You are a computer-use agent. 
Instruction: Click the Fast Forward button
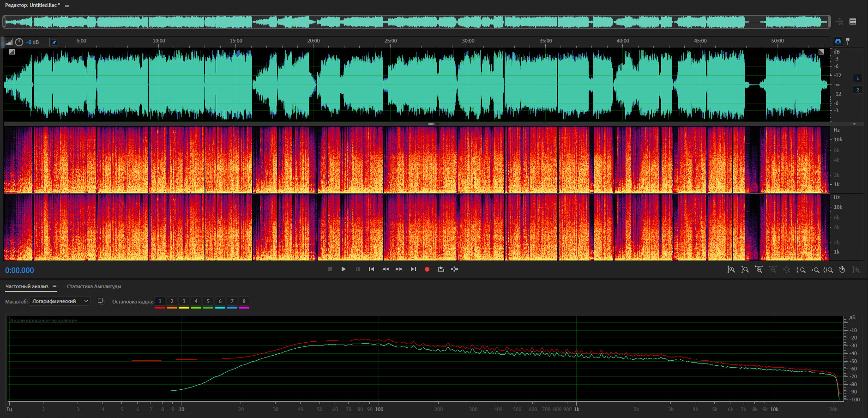click(399, 269)
